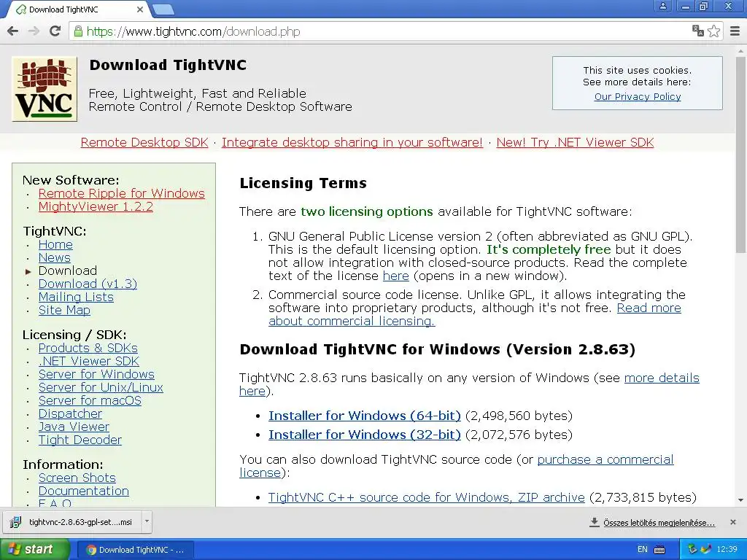
Task: Open Tight Decoder in the sidebar
Action: tap(80, 440)
